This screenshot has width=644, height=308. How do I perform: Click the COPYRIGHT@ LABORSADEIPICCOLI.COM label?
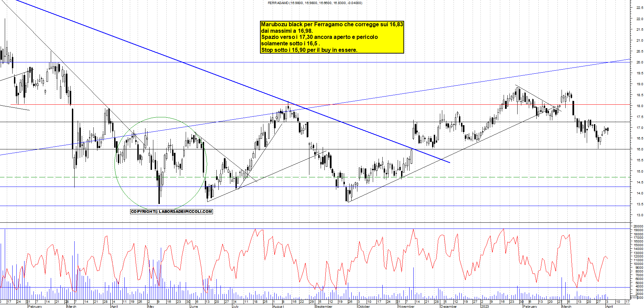pyautogui.click(x=171, y=211)
